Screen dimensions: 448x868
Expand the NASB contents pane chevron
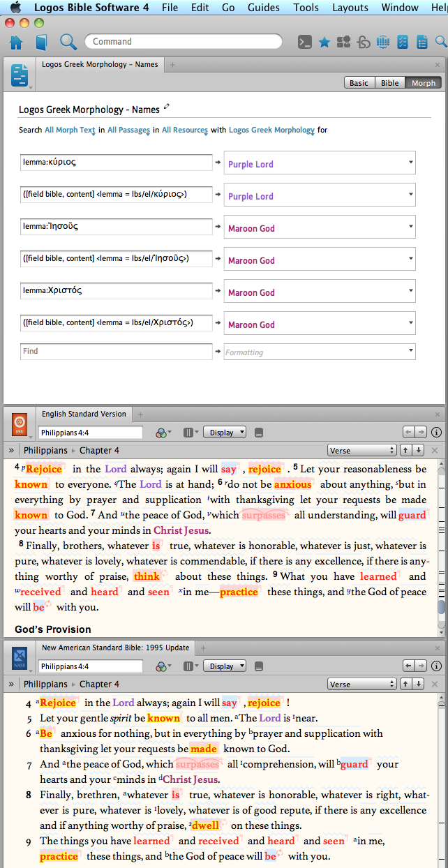[x=10, y=684]
